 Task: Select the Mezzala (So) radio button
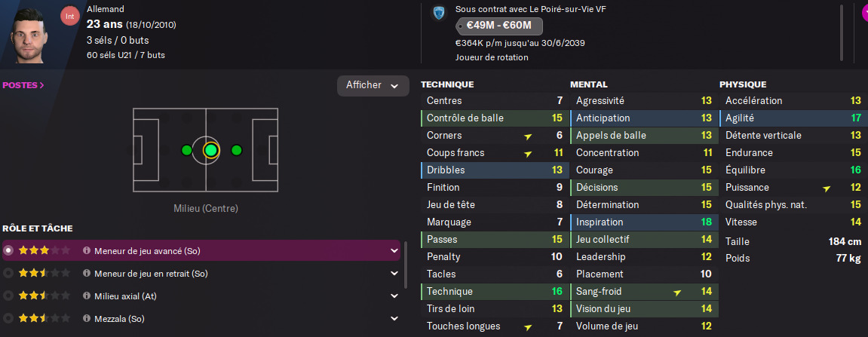pos(8,319)
